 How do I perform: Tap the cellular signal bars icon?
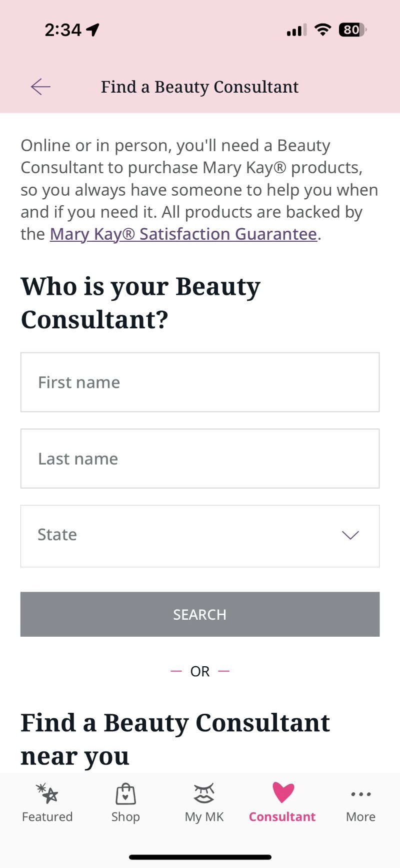pos(296,30)
